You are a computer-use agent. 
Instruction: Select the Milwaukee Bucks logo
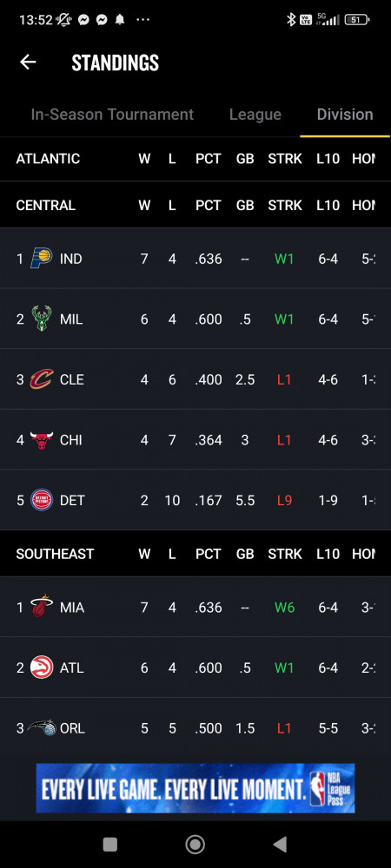pos(42,319)
